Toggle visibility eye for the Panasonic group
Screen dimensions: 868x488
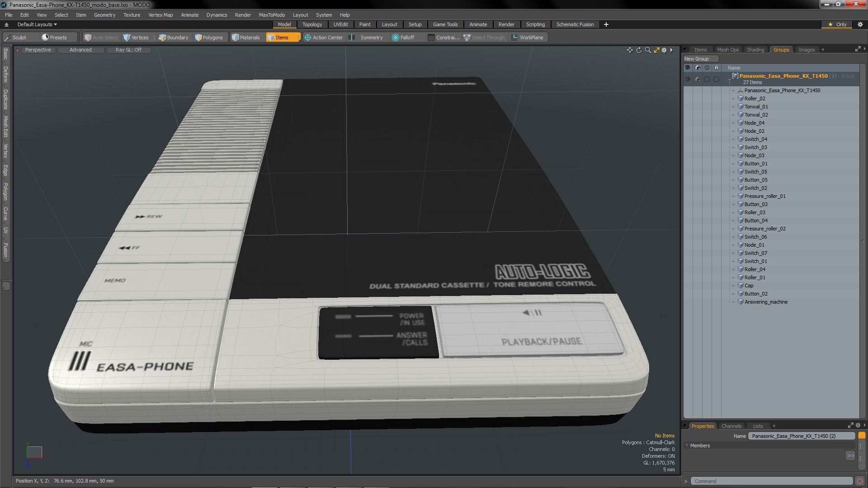[x=688, y=79]
